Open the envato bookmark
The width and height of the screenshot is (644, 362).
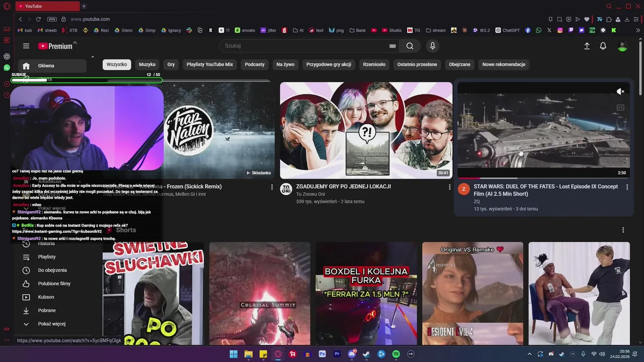click(x=245, y=30)
